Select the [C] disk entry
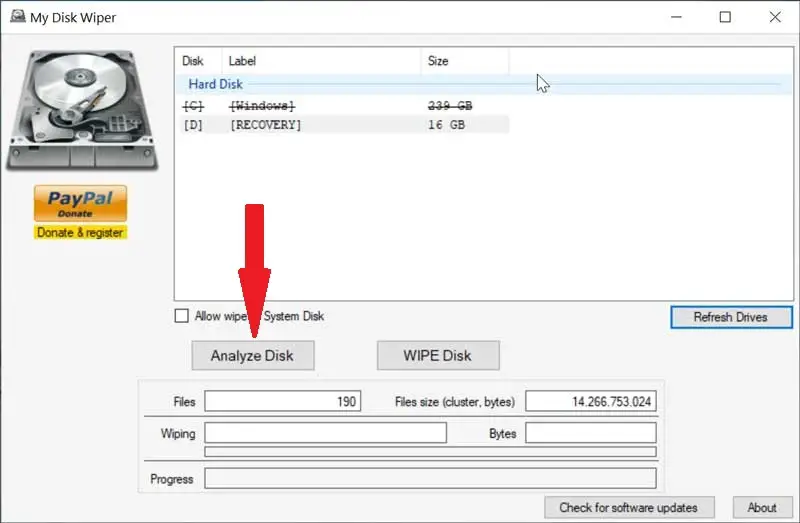Screen dimensions: 800x523 [193, 106]
